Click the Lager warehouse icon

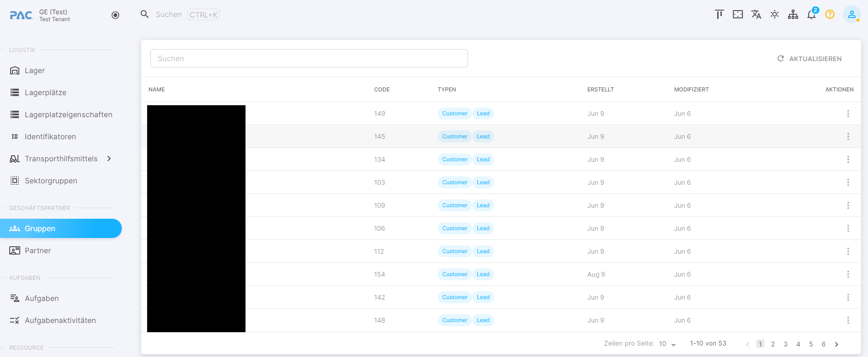(x=15, y=70)
